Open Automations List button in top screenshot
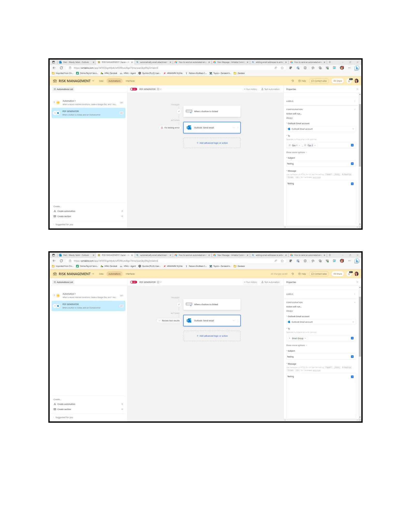The height and width of the screenshot is (532, 411). click(x=63, y=89)
